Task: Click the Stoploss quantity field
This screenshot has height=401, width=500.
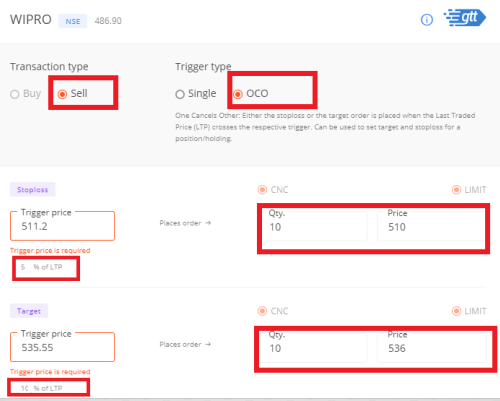Action: coord(314,226)
